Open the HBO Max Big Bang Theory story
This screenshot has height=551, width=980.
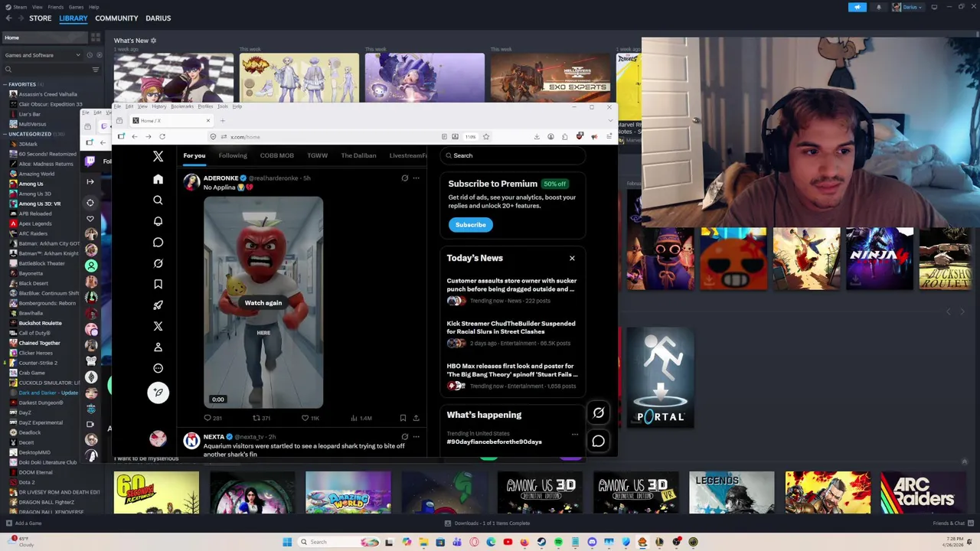coord(511,370)
